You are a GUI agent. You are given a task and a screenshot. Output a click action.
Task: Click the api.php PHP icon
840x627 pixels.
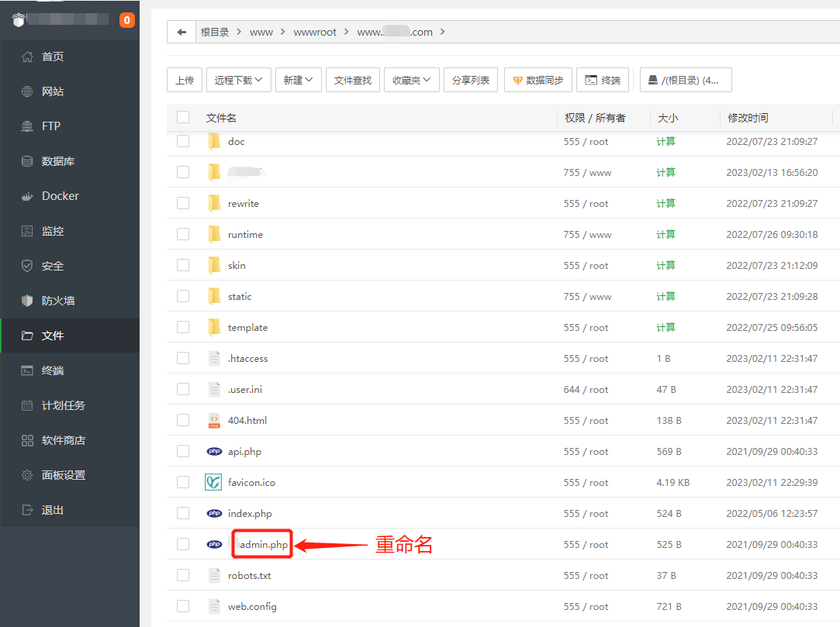[x=214, y=451]
